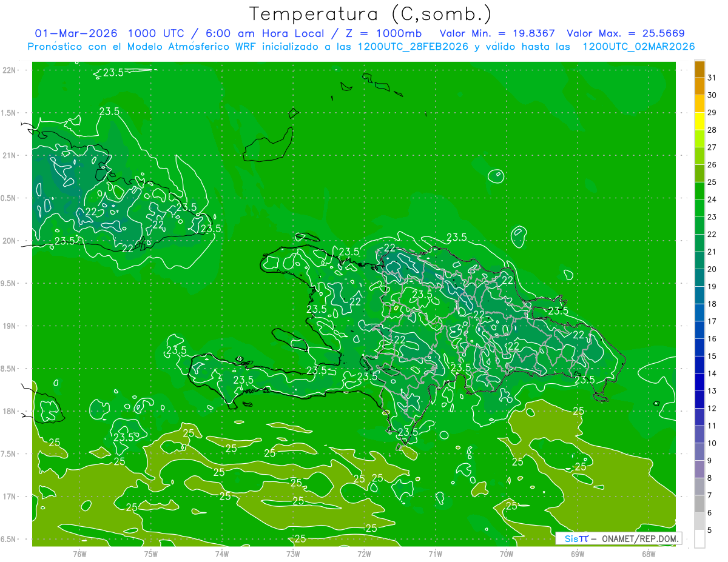The width and height of the screenshot is (728, 562).
Task: Click the map title 'Temperatura (C,somb.)'
Action: (371, 14)
